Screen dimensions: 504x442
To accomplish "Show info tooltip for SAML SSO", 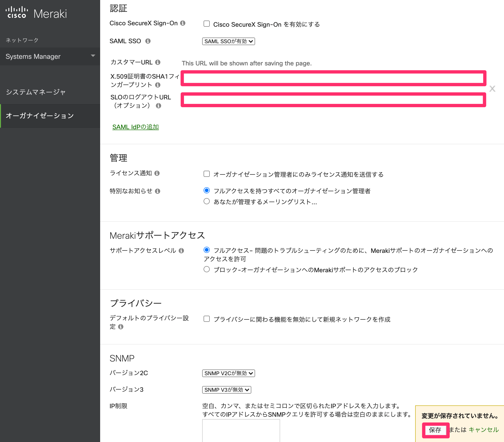I will (148, 41).
